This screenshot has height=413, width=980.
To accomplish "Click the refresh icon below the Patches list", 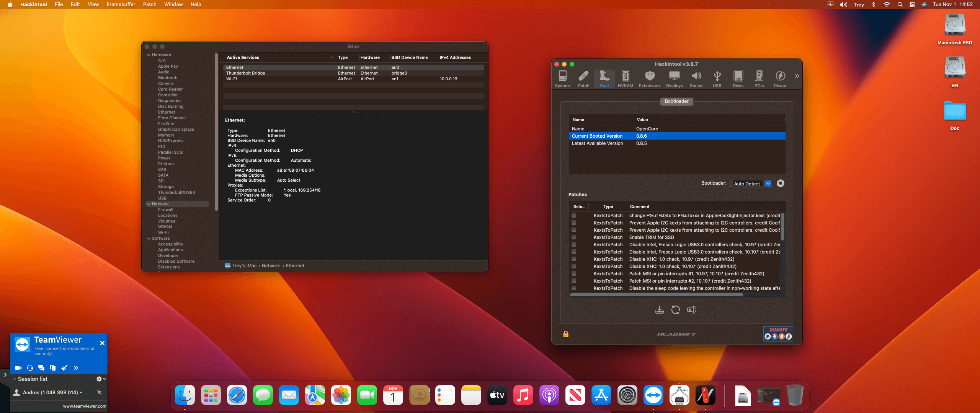I will coord(676,310).
